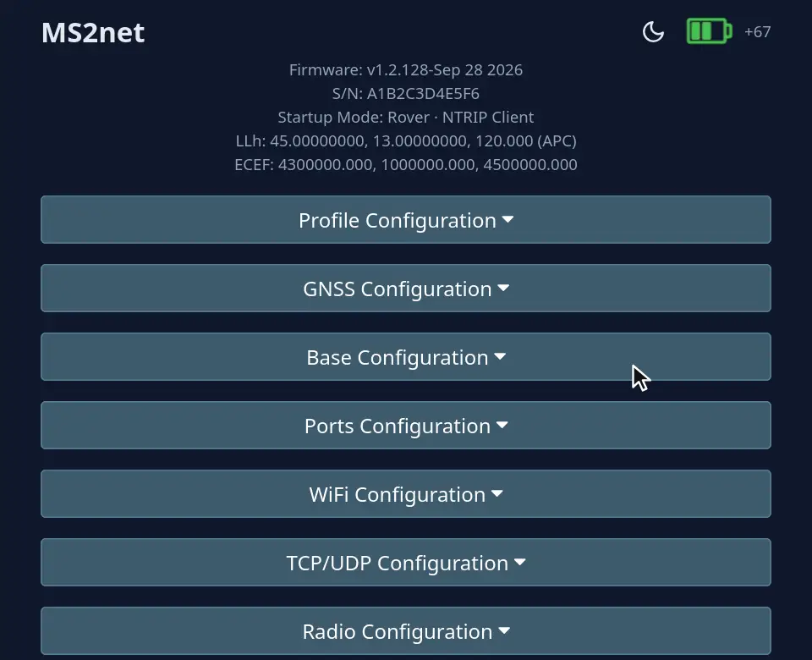The height and width of the screenshot is (660, 812).
Task: Select the firmware version text line
Action: [x=406, y=70]
